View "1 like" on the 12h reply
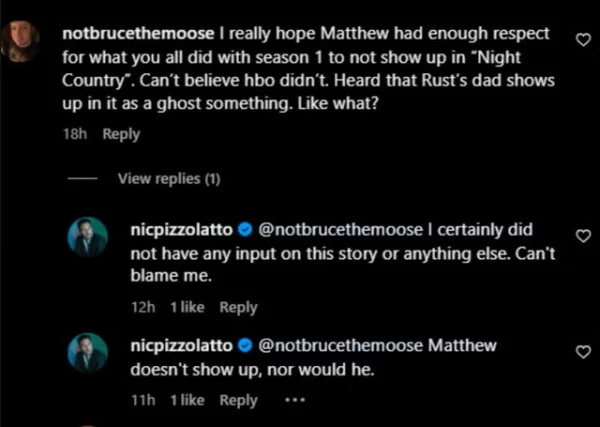Viewport: 600px width, 427px height. coord(188,307)
